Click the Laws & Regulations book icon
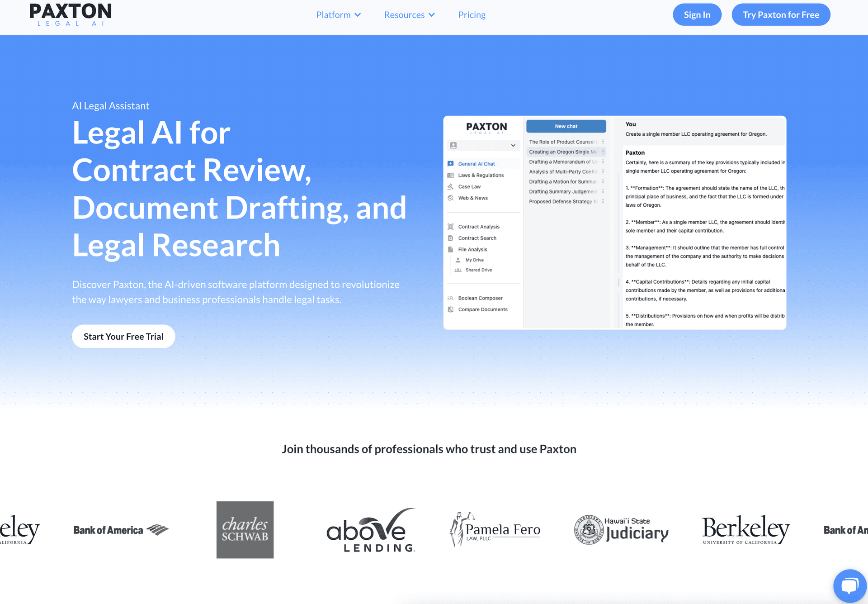This screenshot has width=868, height=604. [x=451, y=175]
